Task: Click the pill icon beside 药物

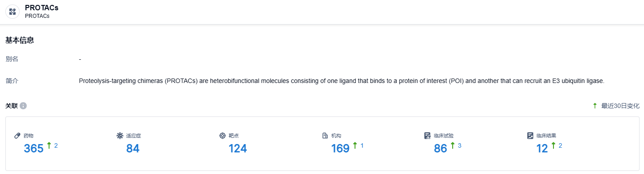Action: (17, 136)
